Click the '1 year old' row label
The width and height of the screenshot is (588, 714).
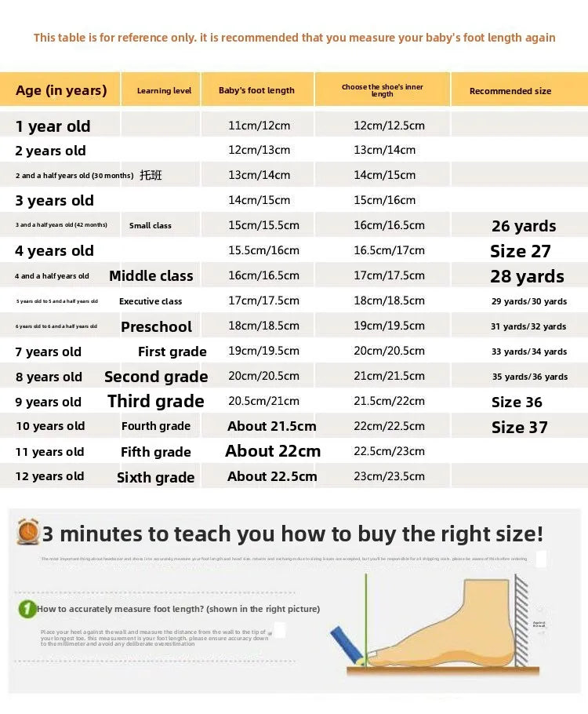click(53, 126)
